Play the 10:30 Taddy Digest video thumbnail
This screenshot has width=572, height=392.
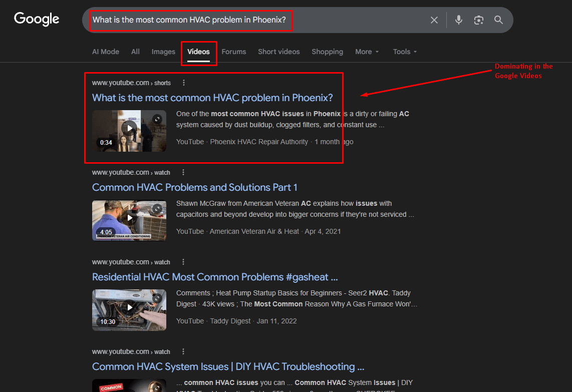(x=129, y=310)
